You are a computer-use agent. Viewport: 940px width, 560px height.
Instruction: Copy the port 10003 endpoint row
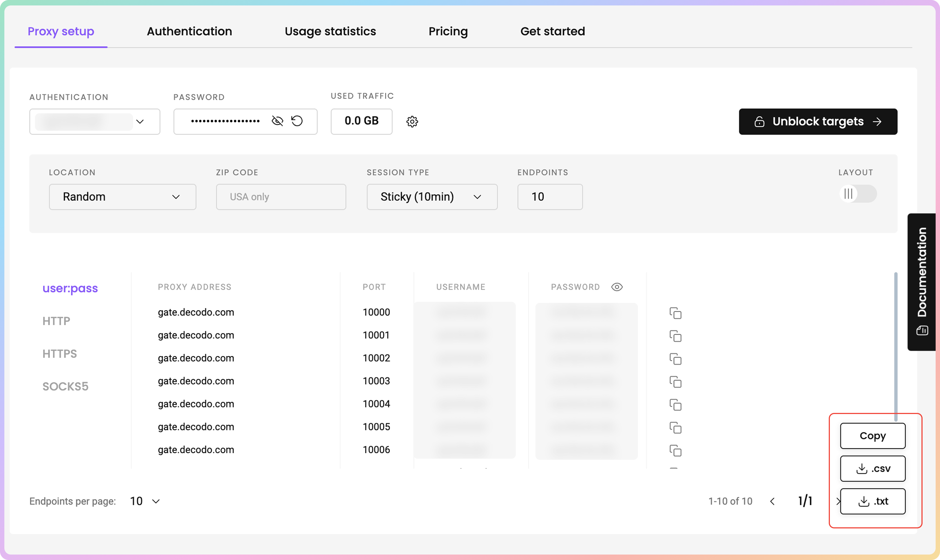tap(675, 382)
